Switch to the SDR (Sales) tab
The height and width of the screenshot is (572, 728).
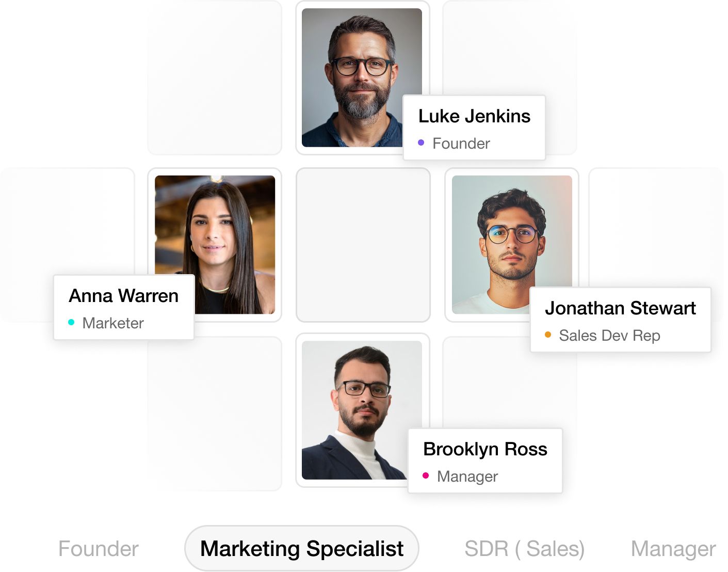click(x=524, y=549)
